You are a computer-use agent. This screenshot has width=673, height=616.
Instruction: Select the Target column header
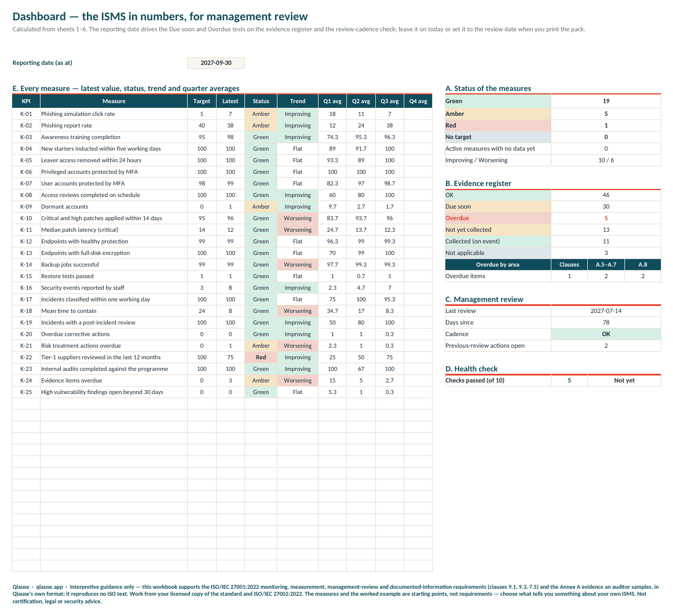(202, 101)
